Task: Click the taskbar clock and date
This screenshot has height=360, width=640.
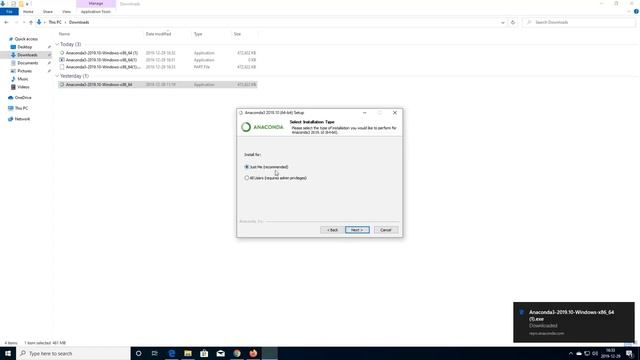Action: pos(611,353)
